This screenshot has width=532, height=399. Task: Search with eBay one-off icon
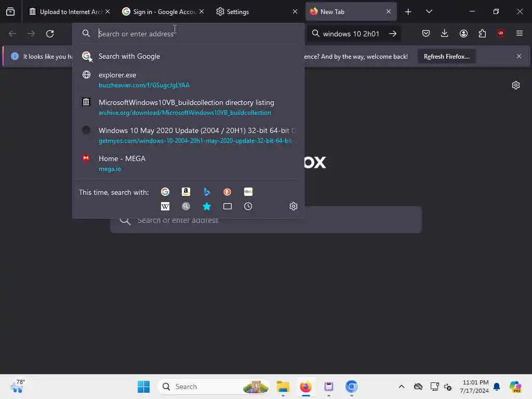click(x=248, y=192)
